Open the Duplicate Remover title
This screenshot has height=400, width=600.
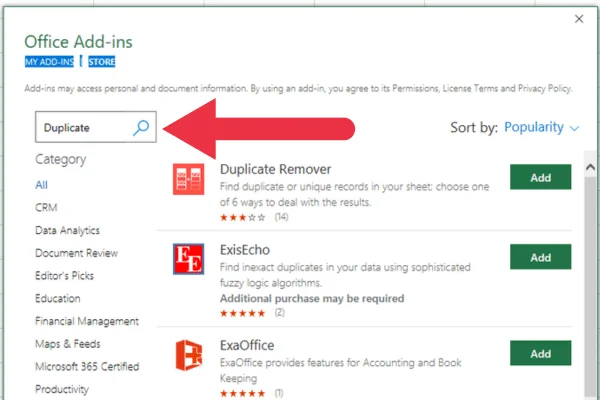coord(276,169)
